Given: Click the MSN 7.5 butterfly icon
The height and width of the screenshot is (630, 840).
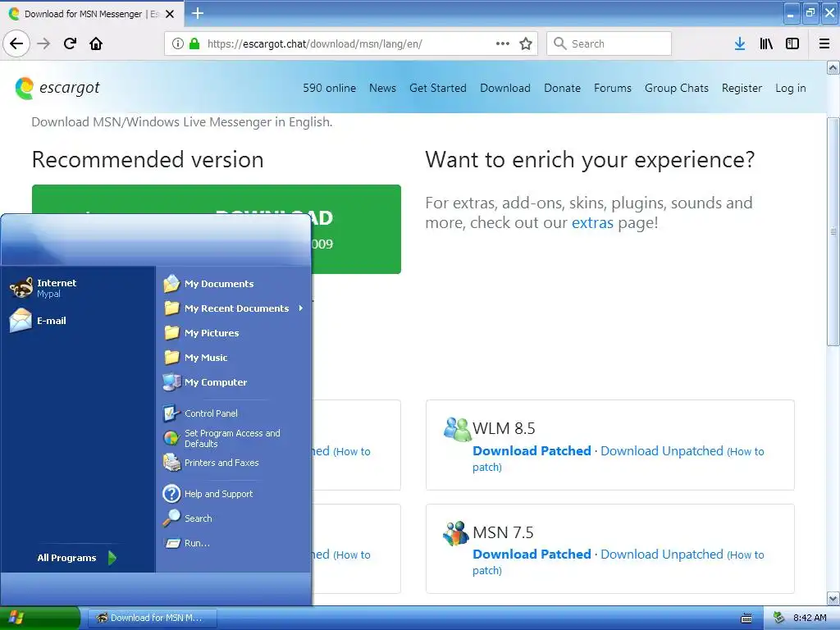Looking at the screenshot, I should click(456, 533).
